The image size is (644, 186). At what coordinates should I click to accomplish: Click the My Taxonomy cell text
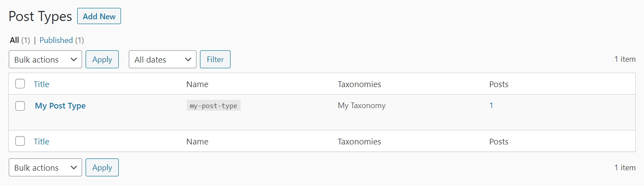(362, 105)
